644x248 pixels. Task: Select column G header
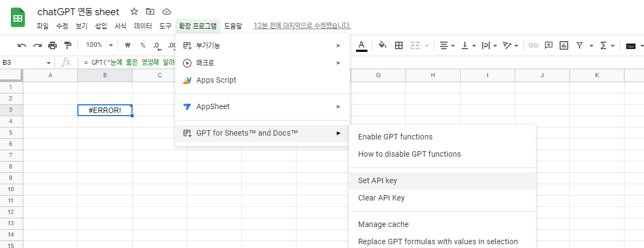pyautogui.click(x=378, y=75)
